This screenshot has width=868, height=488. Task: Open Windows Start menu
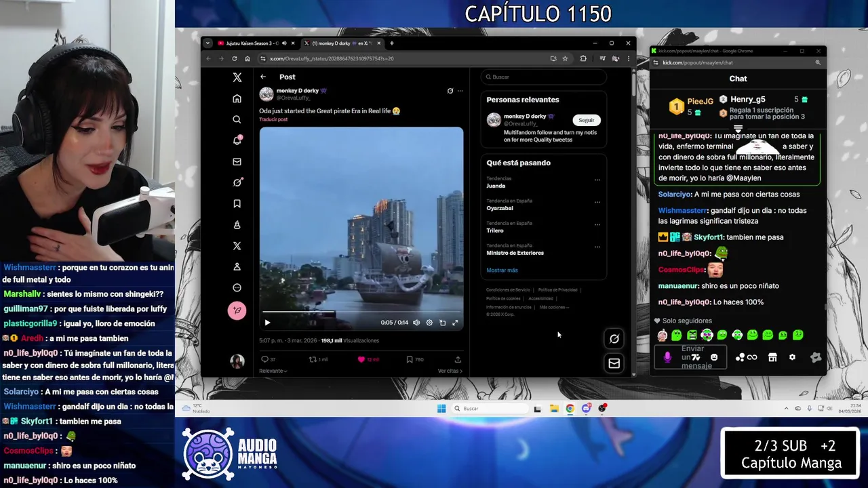(x=441, y=408)
